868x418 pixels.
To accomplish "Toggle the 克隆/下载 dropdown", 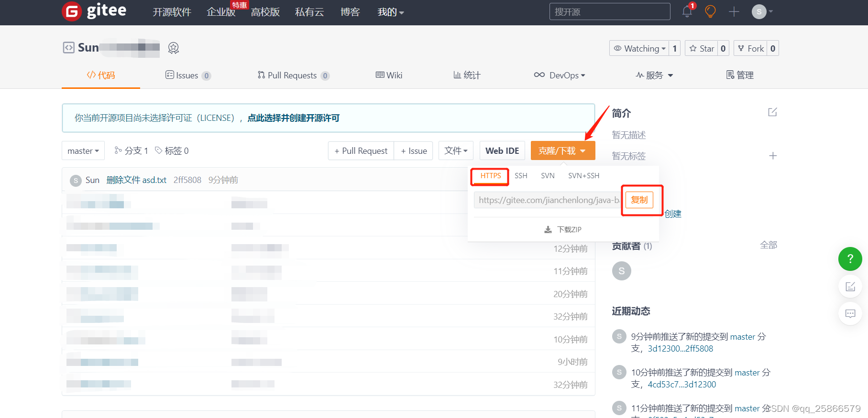I will coord(563,151).
